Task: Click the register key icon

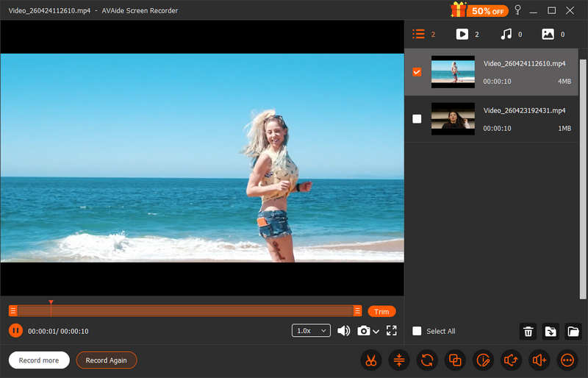Action: pos(517,10)
